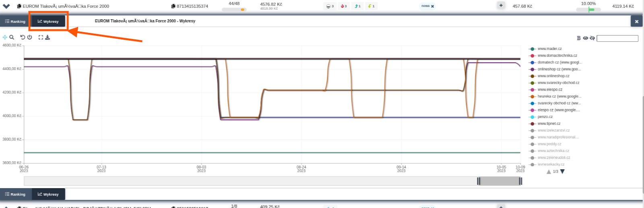The width and height of the screenshot is (644, 208).
Task: Enable www.naradiprofesional series
Action: pos(554,138)
